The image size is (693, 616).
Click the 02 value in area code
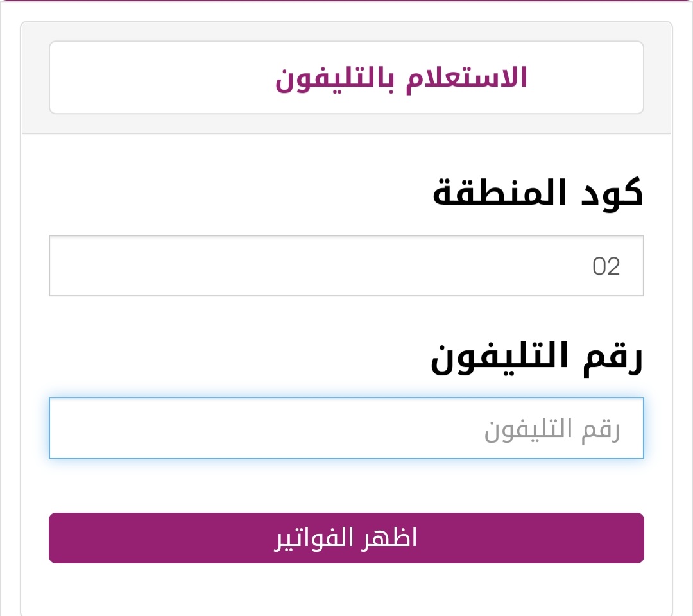tap(606, 266)
